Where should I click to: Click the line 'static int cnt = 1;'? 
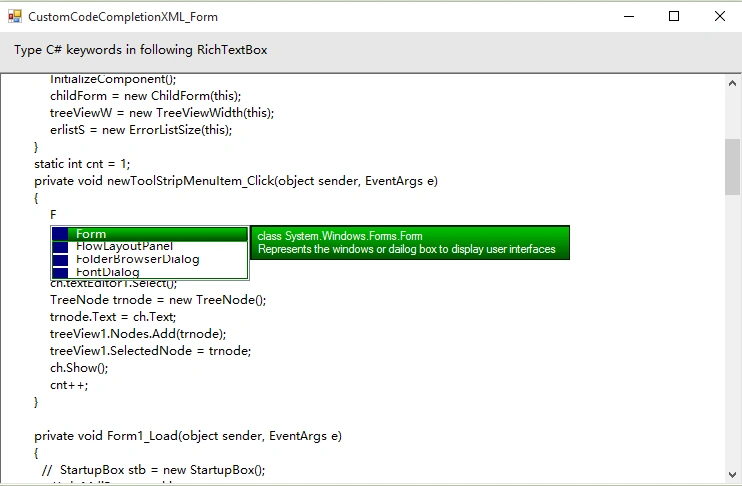(82, 164)
